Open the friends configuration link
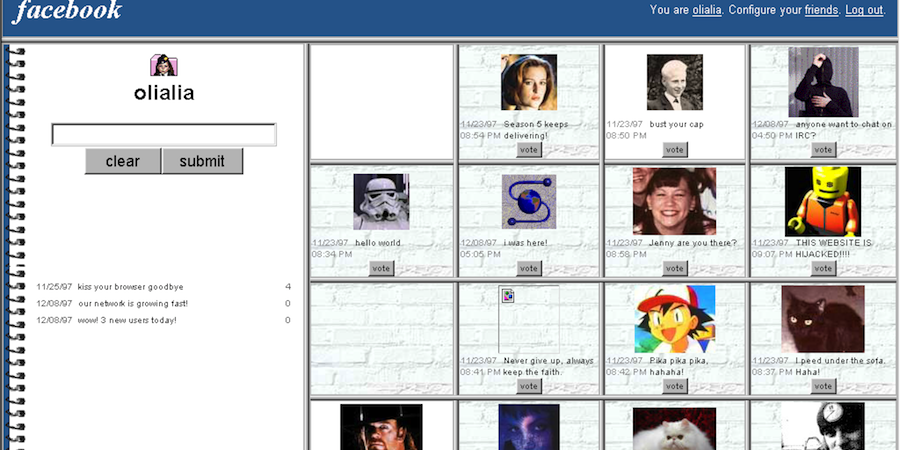This screenshot has width=900, height=450. [821, 10]
